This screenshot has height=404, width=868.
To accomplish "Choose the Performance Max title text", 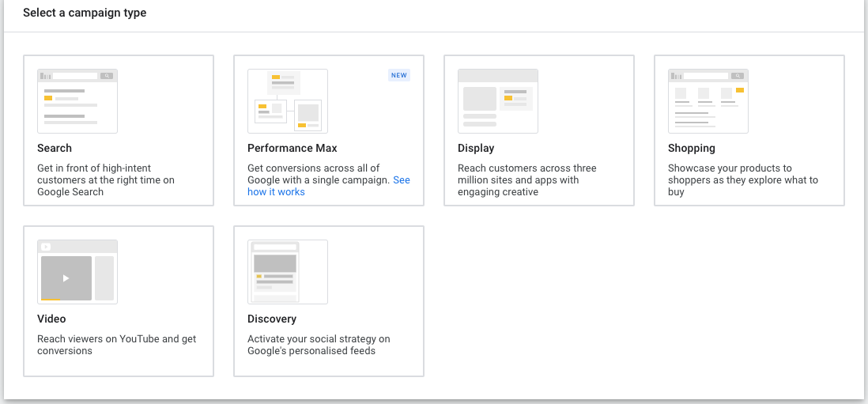I will (x=292, y=148).
